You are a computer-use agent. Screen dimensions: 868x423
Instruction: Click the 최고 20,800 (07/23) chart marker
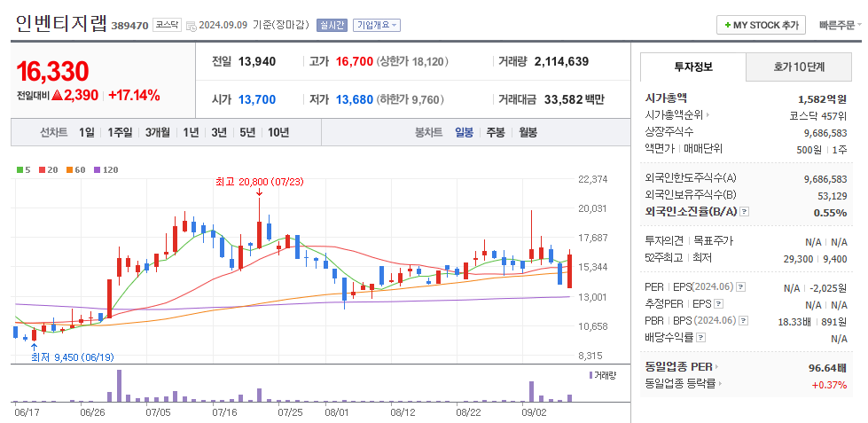(259, 182)
